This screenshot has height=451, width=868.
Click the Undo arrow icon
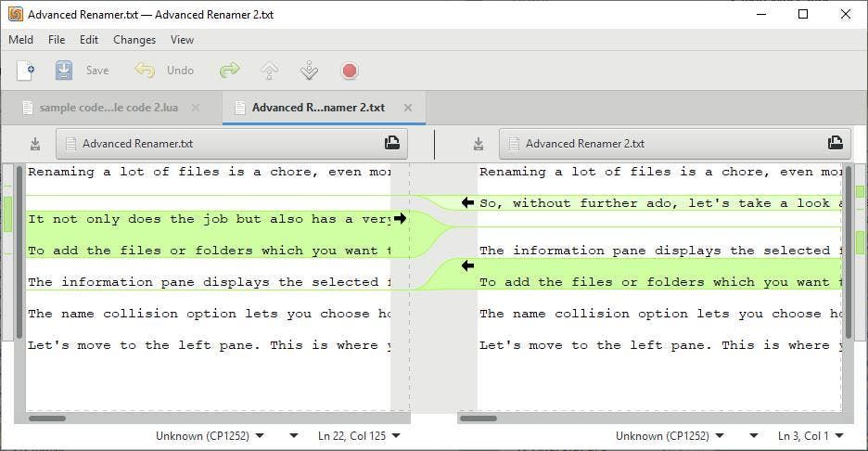(145, 71)
